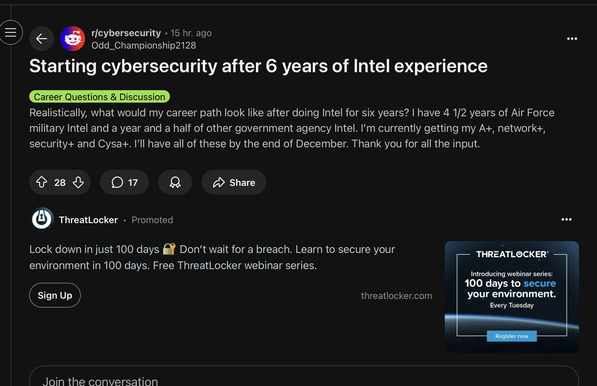
Task: View Odd_Championship2128 user profile
Action: (x=144, y=45)
